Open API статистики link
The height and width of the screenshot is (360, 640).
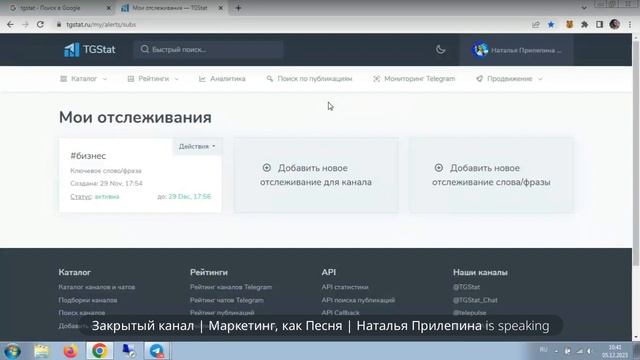tap(345, 287)
